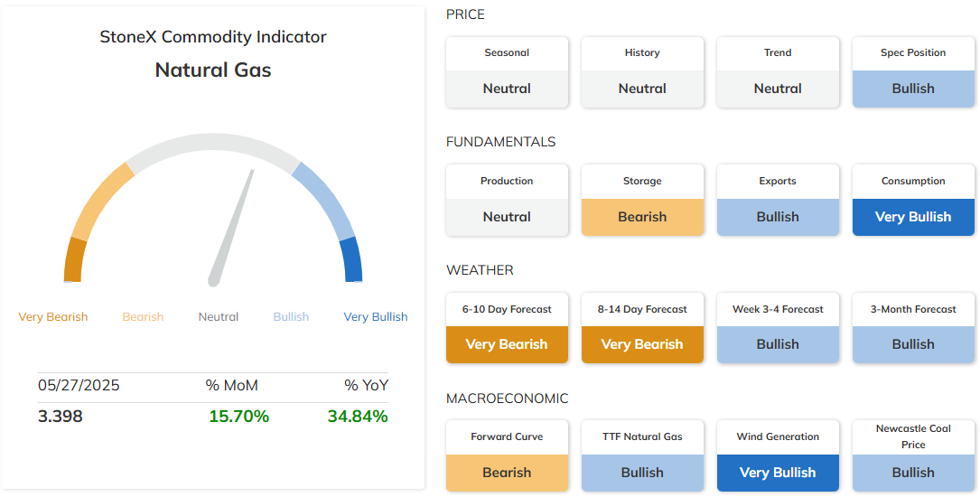Click the 'Very Bullish' gauge legend label
Image resolution: width=980 pixels, height=497 pixels.
376,317
